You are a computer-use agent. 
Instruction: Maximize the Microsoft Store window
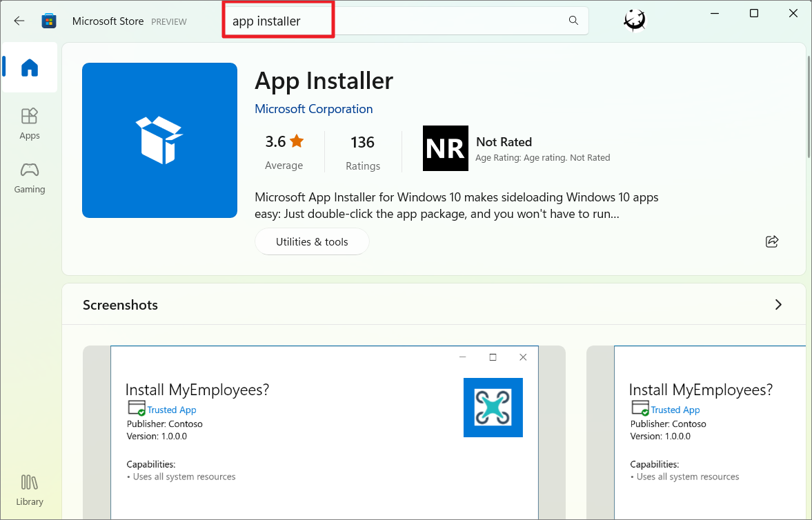pos(754,14)
